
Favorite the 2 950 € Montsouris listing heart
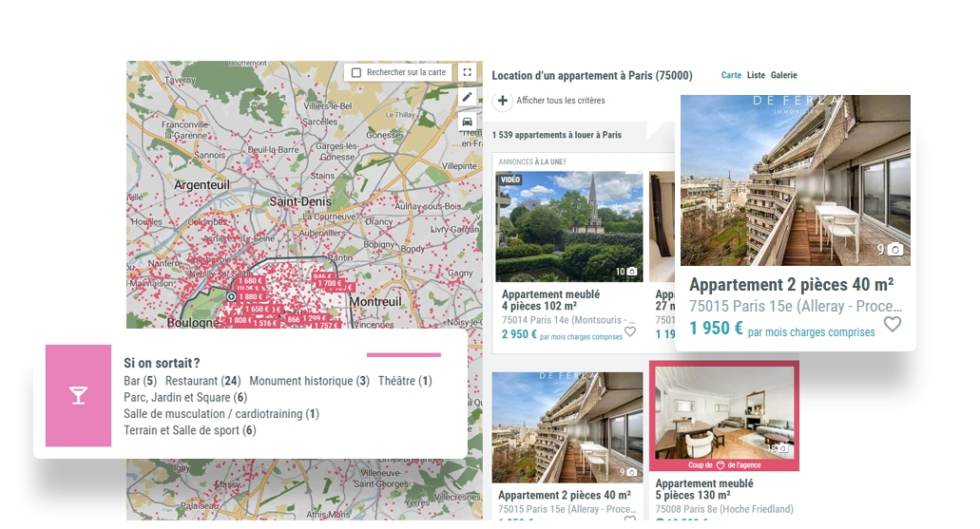[630, 331]
